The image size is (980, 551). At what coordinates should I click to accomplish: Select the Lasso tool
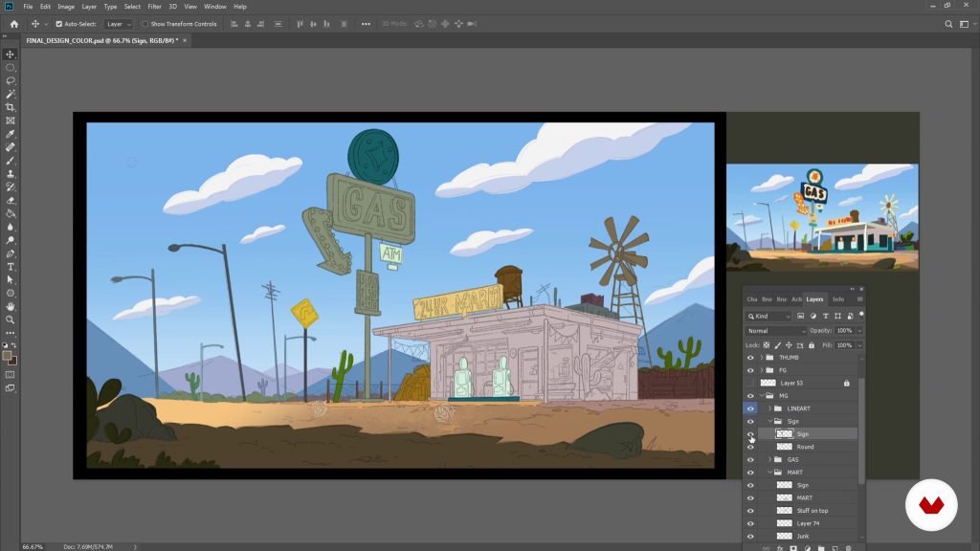[11, 81]
